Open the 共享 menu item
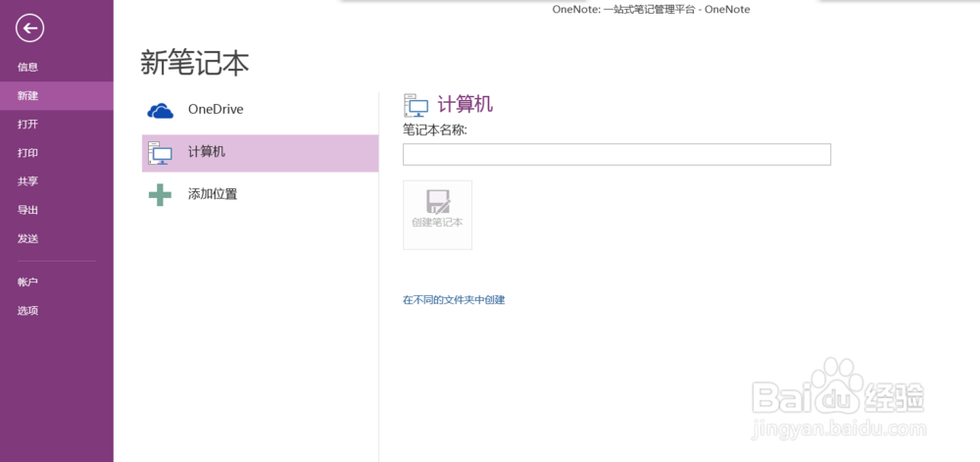This screenshot has width=980, height=462. (28, 181)
